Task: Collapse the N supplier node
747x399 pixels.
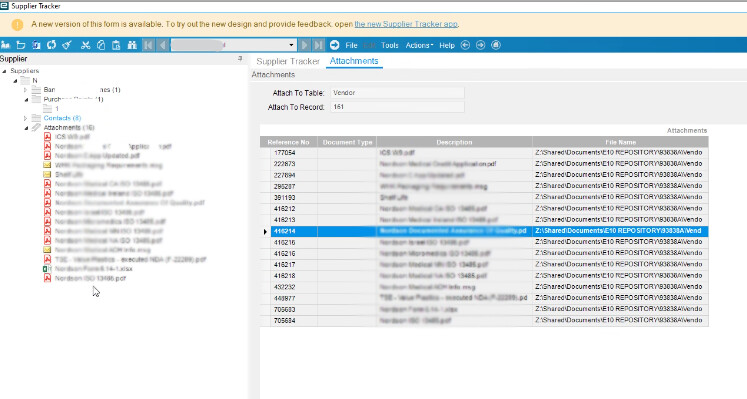Action: click(x=16, y=80)
